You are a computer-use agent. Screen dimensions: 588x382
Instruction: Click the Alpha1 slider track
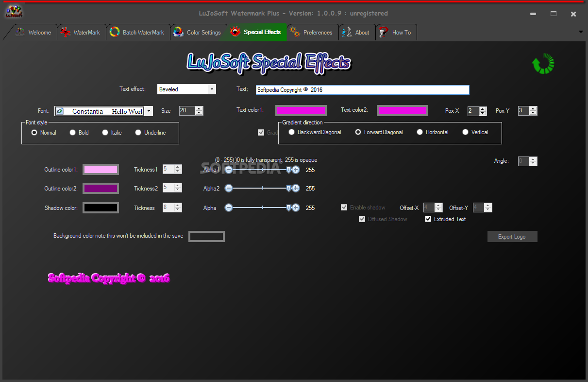262,170
